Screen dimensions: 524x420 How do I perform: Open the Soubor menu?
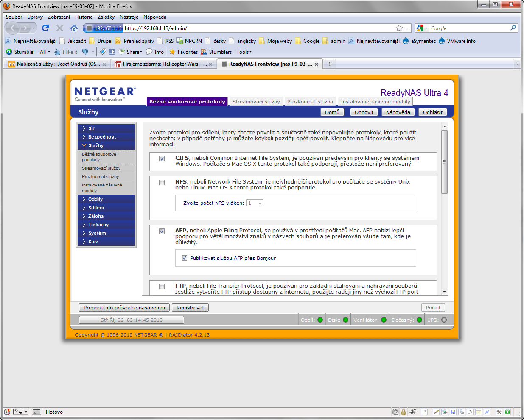(x=14, y=17)
